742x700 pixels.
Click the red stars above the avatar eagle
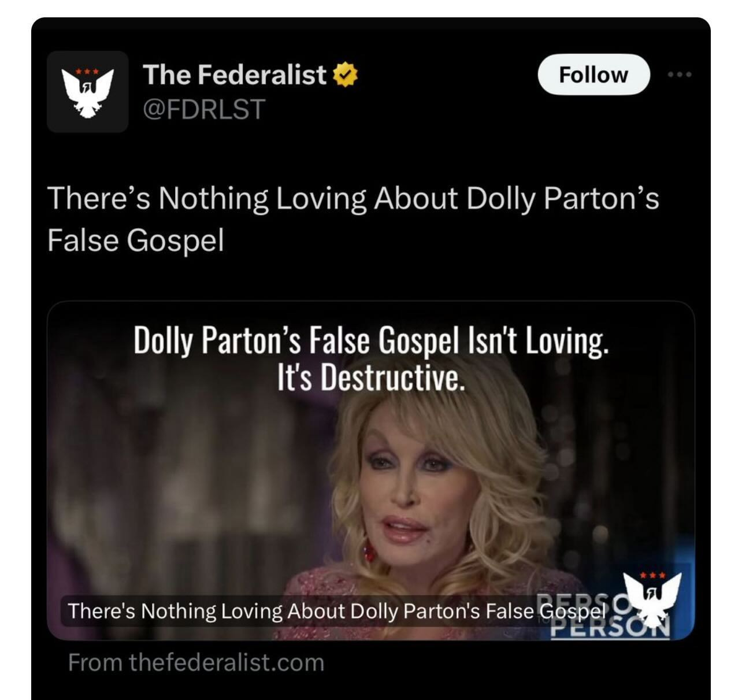[x=88, y=73]
